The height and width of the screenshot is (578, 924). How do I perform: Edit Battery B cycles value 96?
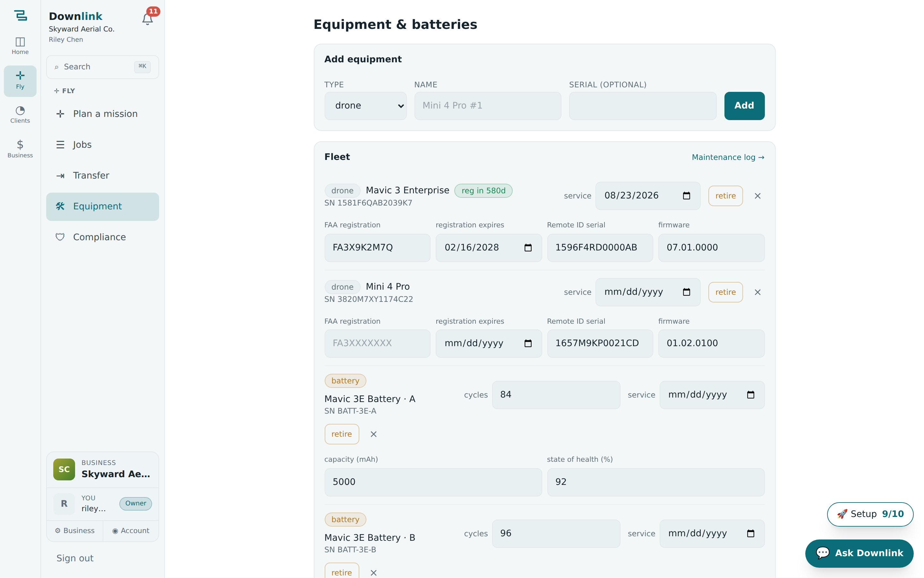556,533
